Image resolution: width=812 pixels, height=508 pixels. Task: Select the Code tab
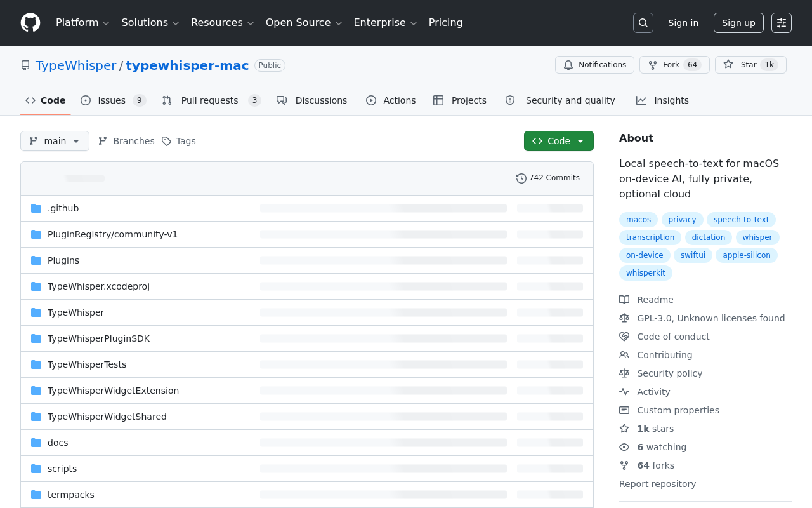point(46,100)
